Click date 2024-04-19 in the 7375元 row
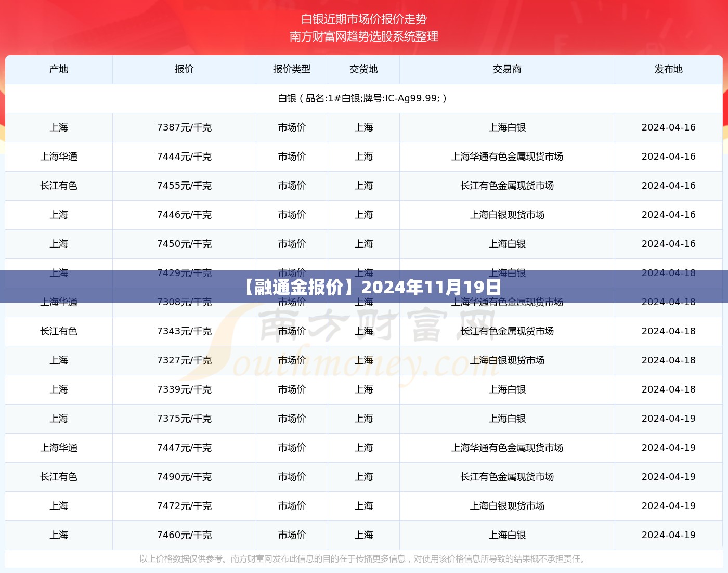This screenshot has height=573, width=728. pos(668,419)
